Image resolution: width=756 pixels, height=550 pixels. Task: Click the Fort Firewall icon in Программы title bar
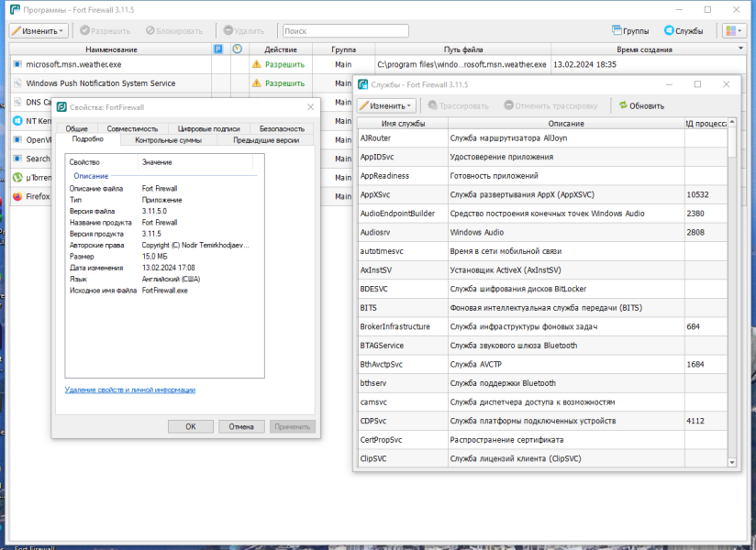click(x=15, y=10)
